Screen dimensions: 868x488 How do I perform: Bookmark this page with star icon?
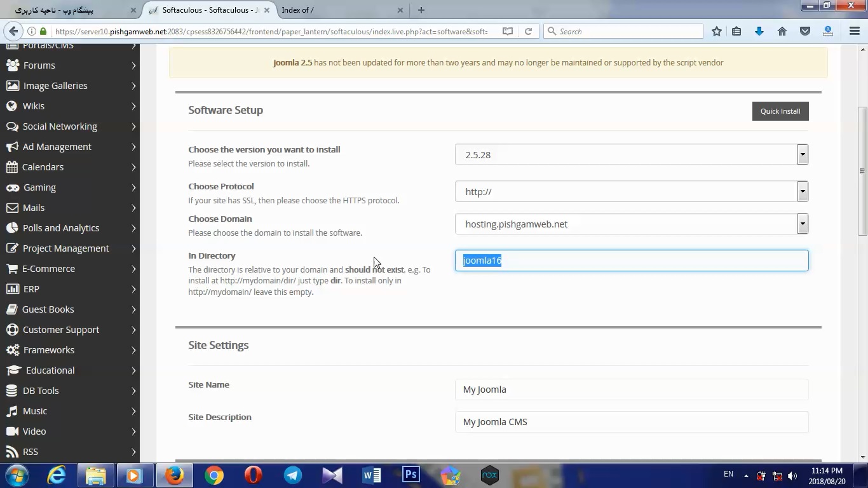[x=717, y=31]
